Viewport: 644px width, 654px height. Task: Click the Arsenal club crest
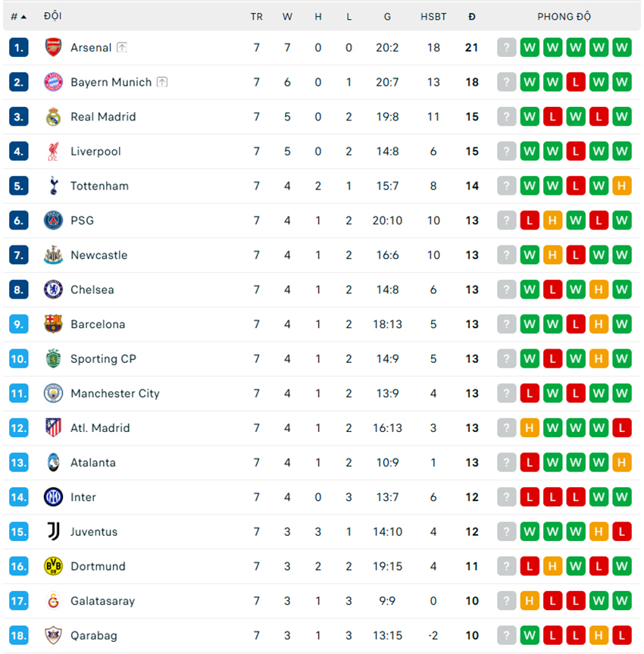[x=53, y=47]
